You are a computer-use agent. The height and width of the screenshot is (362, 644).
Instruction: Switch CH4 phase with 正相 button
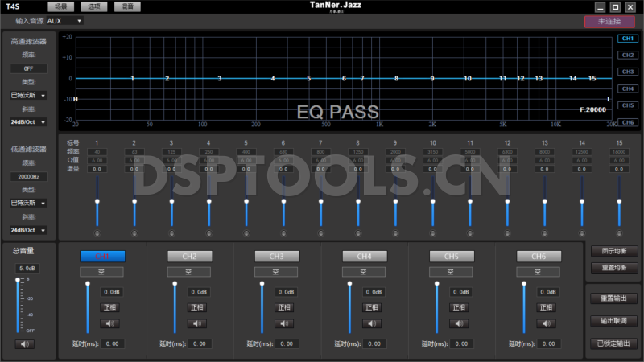372,307
